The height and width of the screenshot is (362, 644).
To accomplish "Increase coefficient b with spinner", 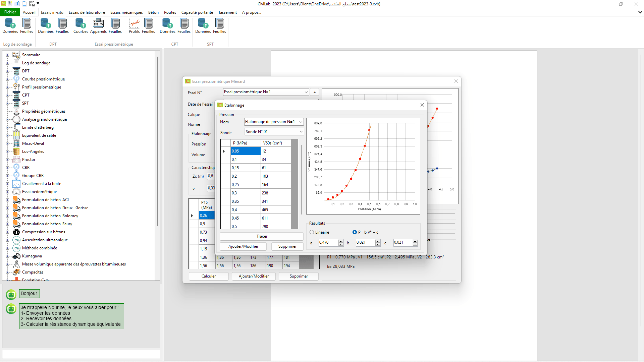I will pos(378,241).
